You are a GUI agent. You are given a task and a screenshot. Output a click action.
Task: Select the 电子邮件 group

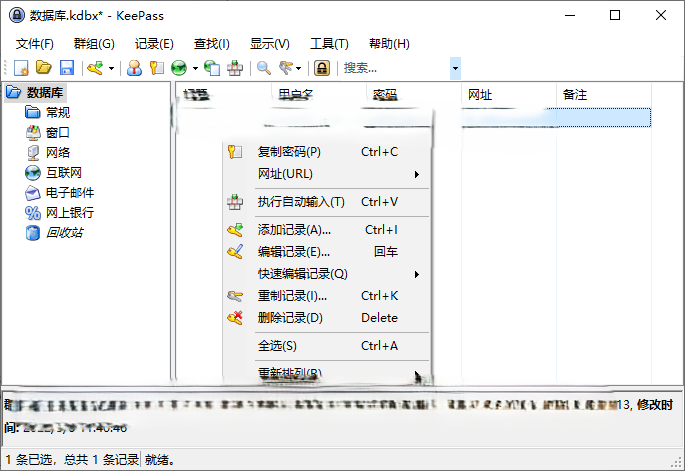point(70,193)
